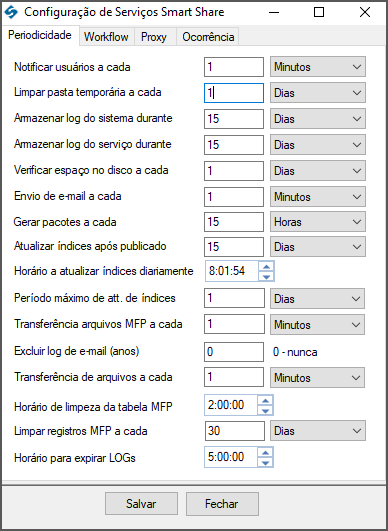Image resolution: width=388 pixels, height=531 pixels.
Task: Expand the 'Horas' dropdown for 'Gerar pacotes a cada'
Action: pos(318,222)
